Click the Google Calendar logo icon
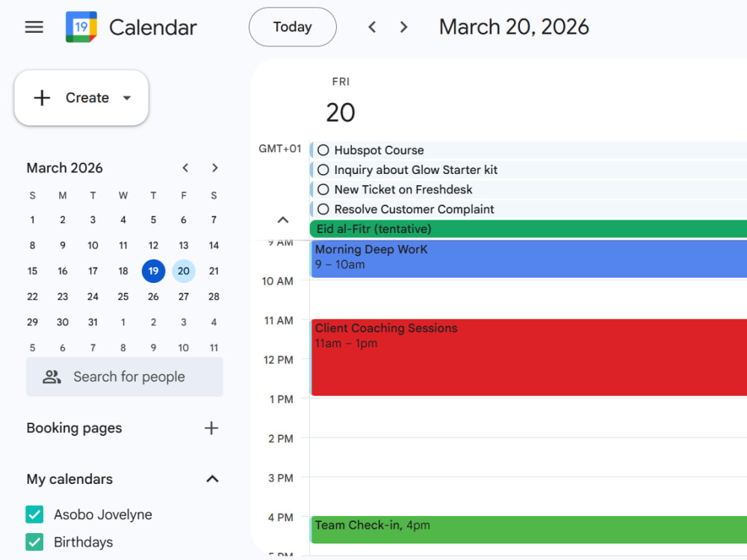This screenshot has width=747, height=560. coord(81,27)
